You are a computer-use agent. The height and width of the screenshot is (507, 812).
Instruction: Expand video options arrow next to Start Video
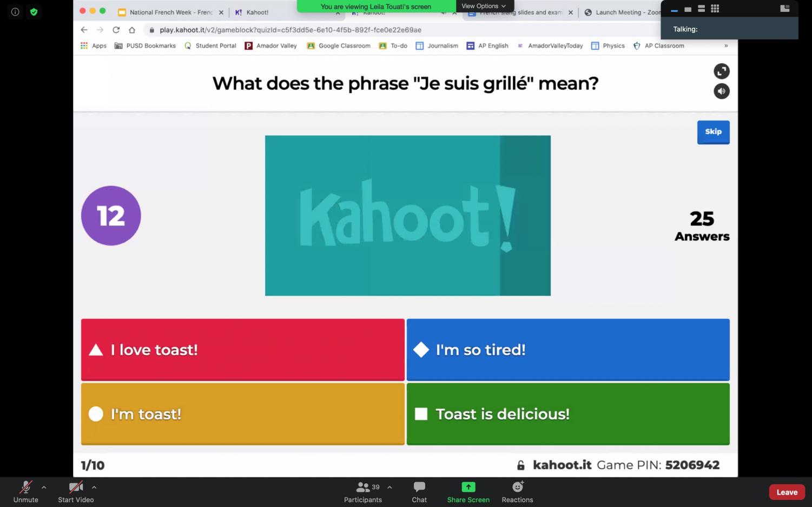click(94, 487)
